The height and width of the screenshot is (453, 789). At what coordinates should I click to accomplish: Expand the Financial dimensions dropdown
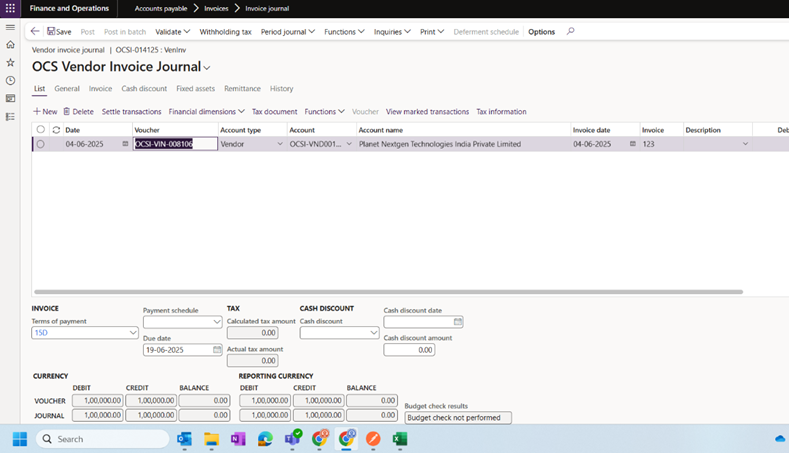[x=207, y=112]
